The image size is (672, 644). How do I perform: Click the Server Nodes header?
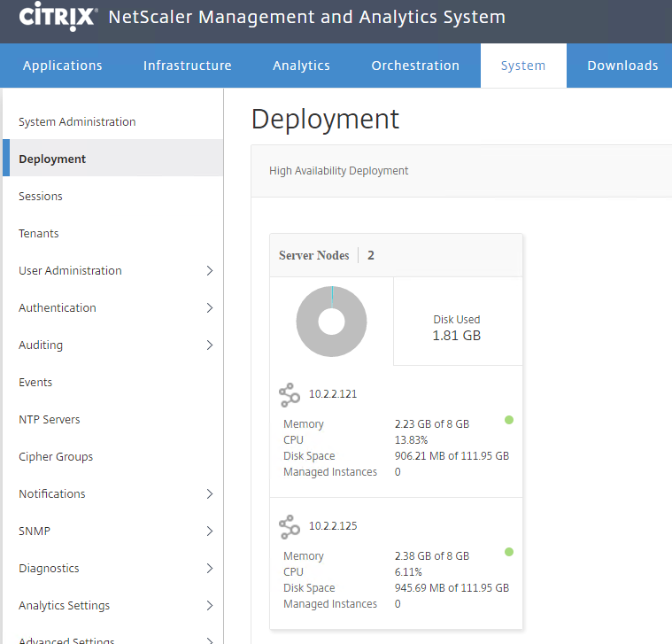(313, 255)
